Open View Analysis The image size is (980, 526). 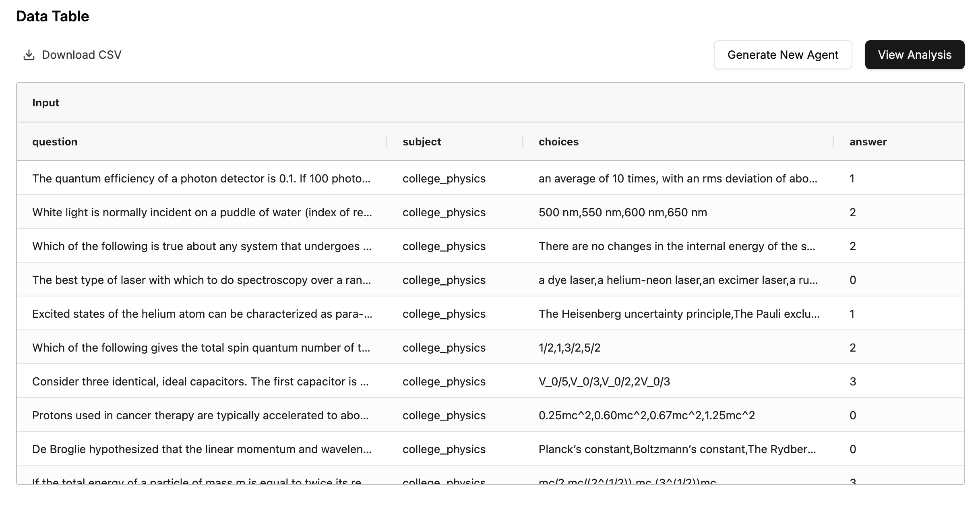coord(914,55)
